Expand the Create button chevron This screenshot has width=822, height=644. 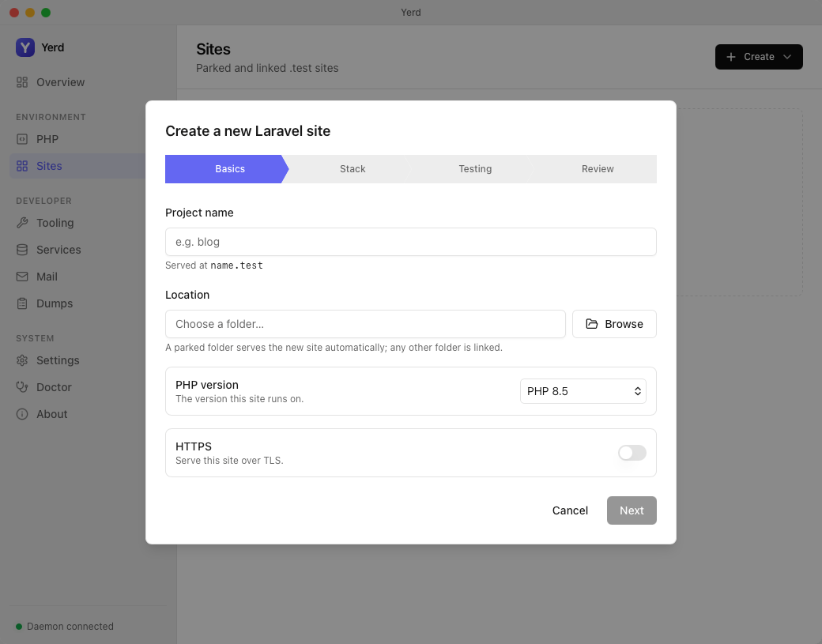(x=787, y=57)
